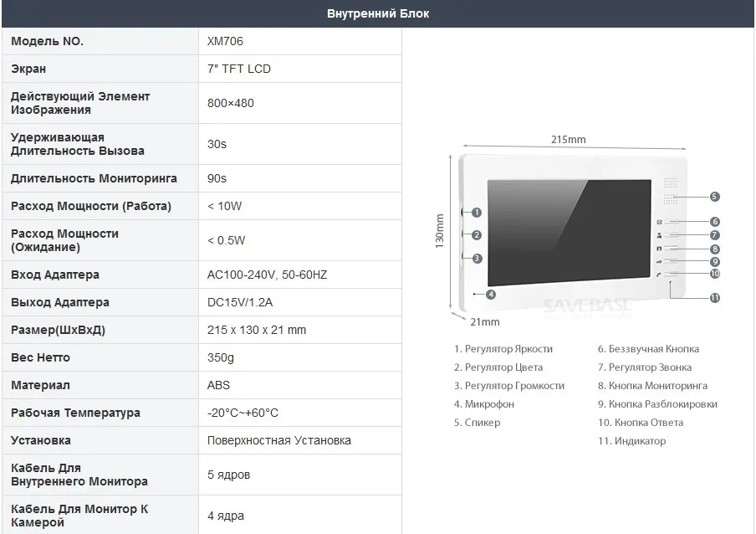Screen dimensions: 756x534
Task: Click callout marker 3 on the diagram
Action: coord(477,258)
